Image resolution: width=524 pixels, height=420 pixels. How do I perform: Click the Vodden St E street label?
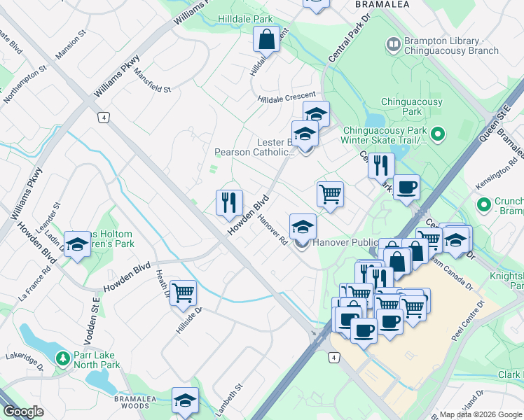tap(92, 321)
